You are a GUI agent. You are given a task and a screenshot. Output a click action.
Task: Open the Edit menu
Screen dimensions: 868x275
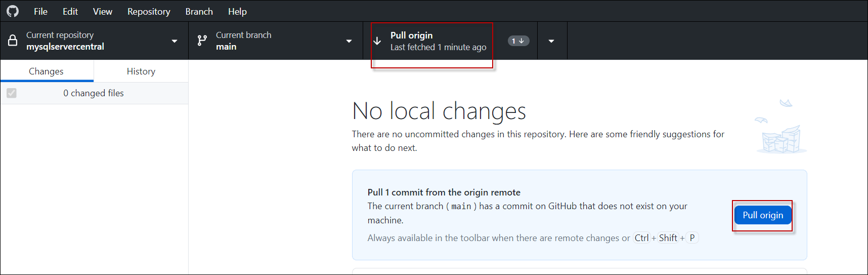pyautogui.click(x=70, y=11)
